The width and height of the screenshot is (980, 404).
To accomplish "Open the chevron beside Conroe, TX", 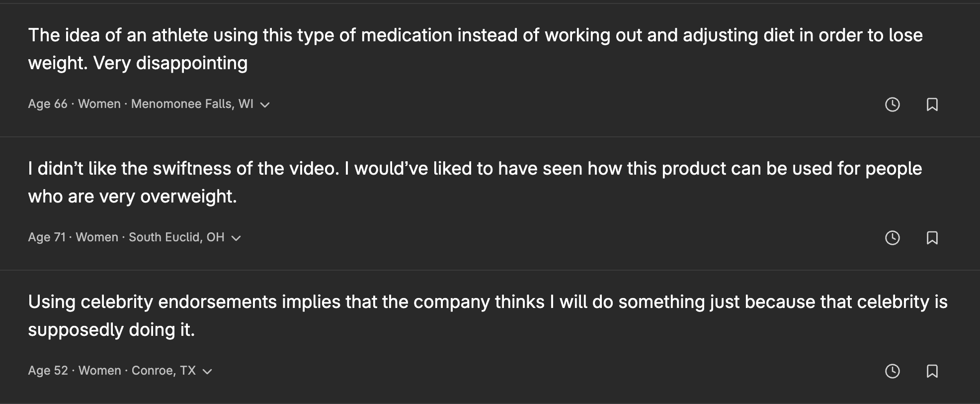I will coord(207,371).
